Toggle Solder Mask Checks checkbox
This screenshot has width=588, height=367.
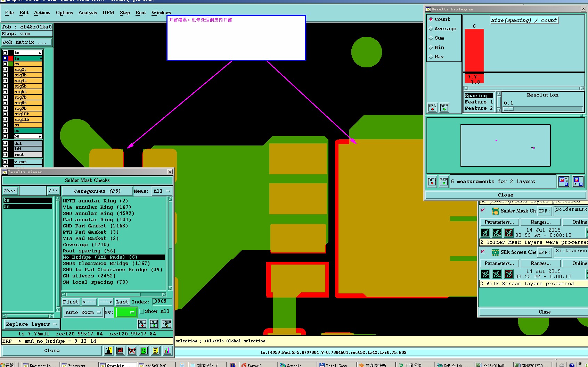[483, 210]
